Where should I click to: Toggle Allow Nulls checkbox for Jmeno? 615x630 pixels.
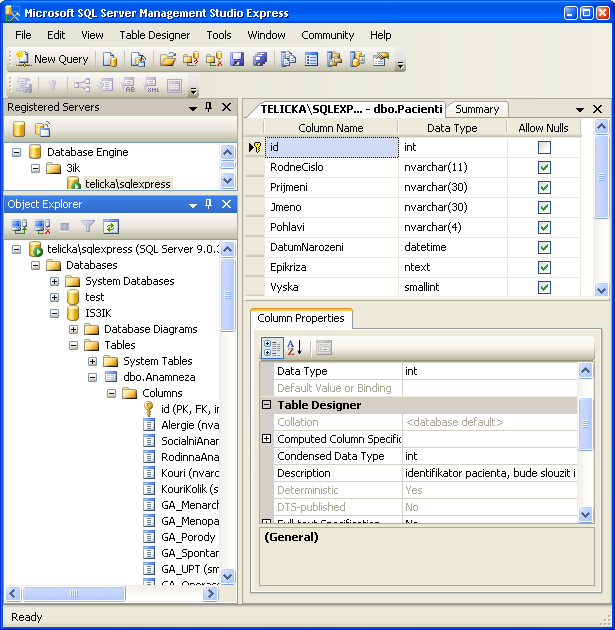point(544,208)
